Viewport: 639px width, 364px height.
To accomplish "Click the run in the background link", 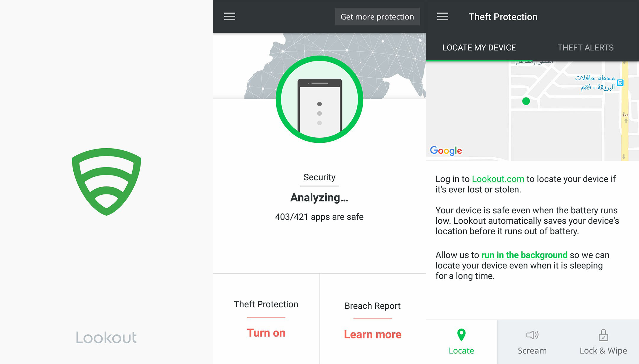I will coord(524,255).
